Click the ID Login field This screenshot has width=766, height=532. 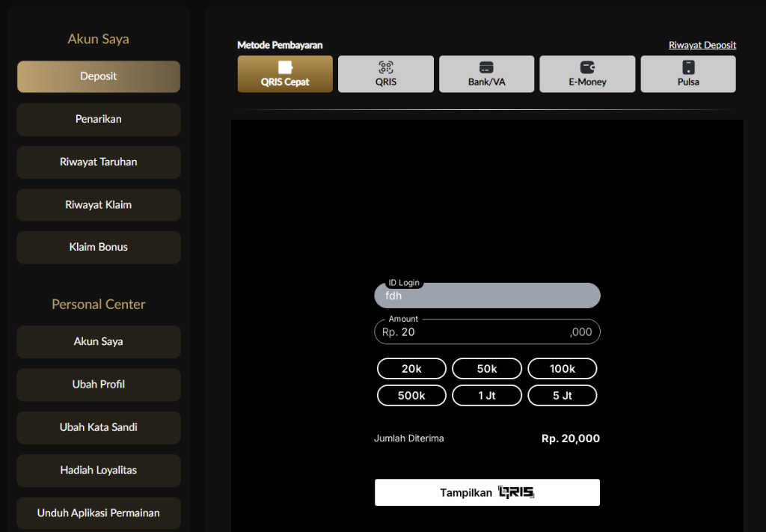tap(486, 296)
